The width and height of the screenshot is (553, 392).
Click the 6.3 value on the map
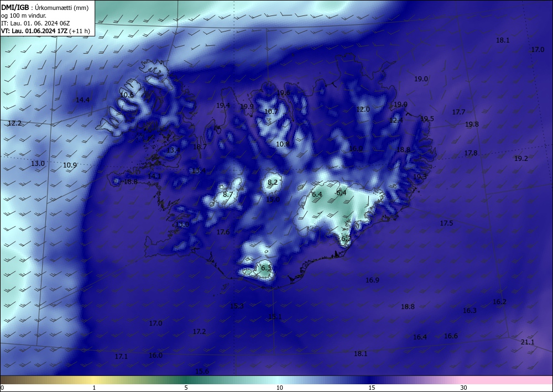[266, 268]
